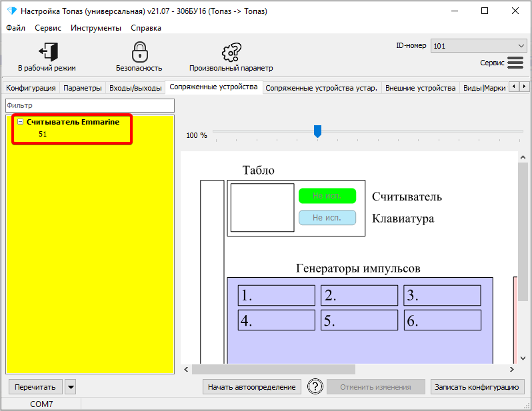This screenshot has height=411, width=532.
Task: Open the 'Безопасность' padlock icon
Action: tap(139, 52)
